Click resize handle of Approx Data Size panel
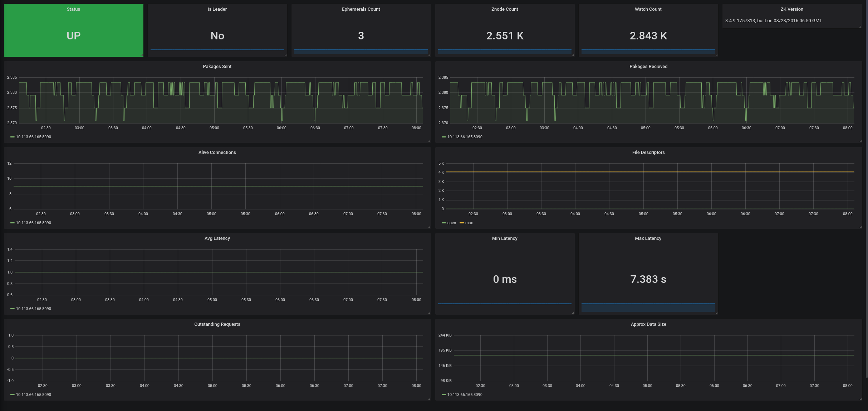Screen dimensions: 868x411 pos(860,399)
